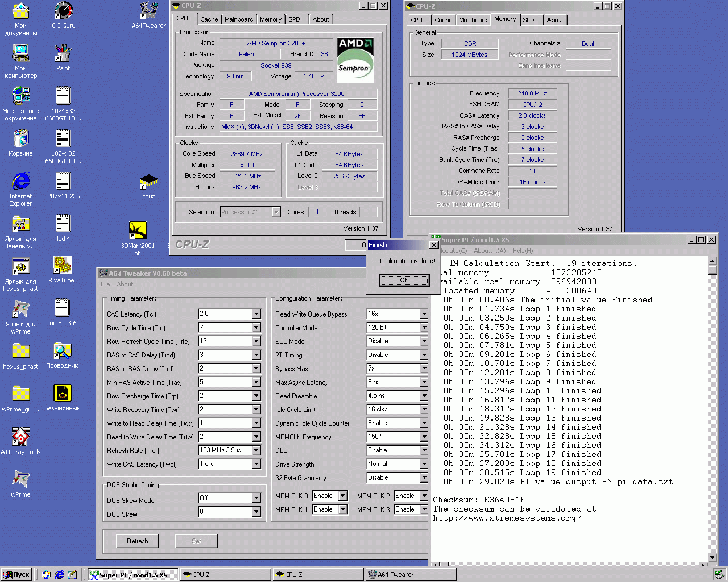This screenshot has height=582, width=728.
Task: Open the Processor #1 selection dropdown
Action: pyautogui.click(x=276, y=212)
